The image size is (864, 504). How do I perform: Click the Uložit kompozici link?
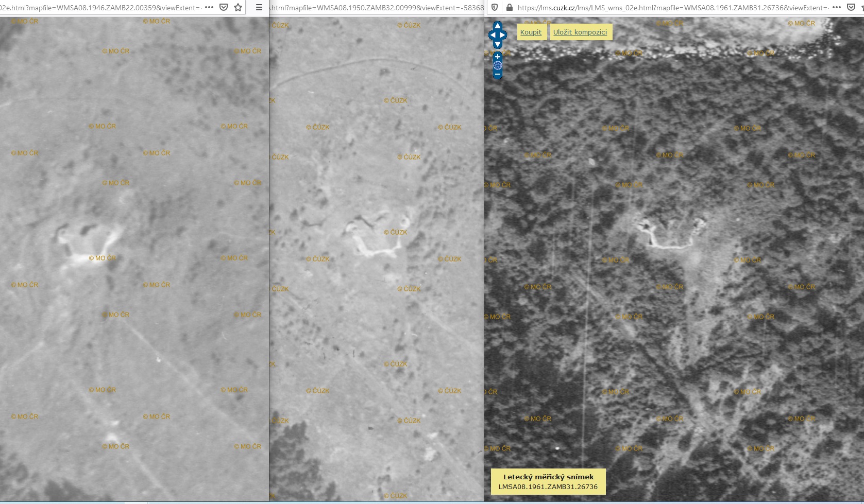coord(580,32)
